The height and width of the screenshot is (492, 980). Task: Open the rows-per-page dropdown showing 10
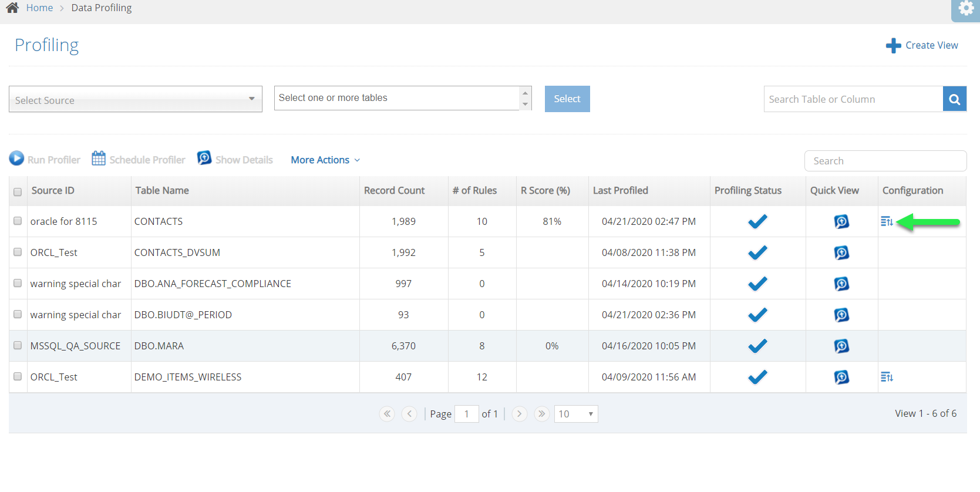point(576,414)
